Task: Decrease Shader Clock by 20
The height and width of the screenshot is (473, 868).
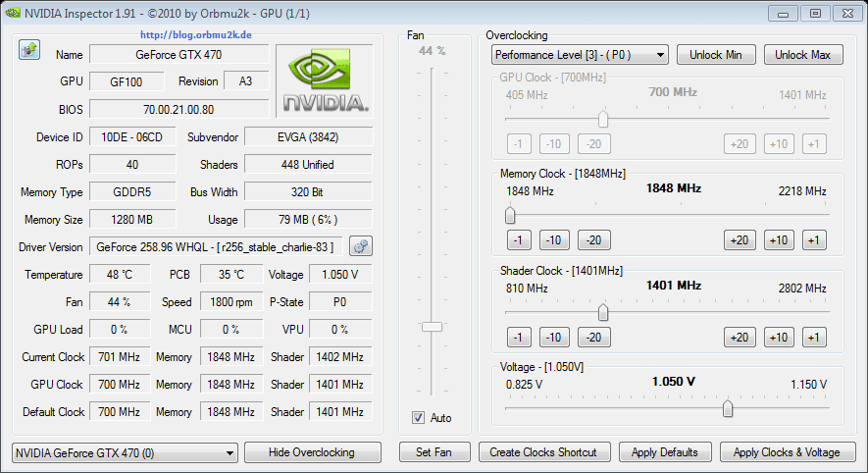Action: (x=594, y=338)
